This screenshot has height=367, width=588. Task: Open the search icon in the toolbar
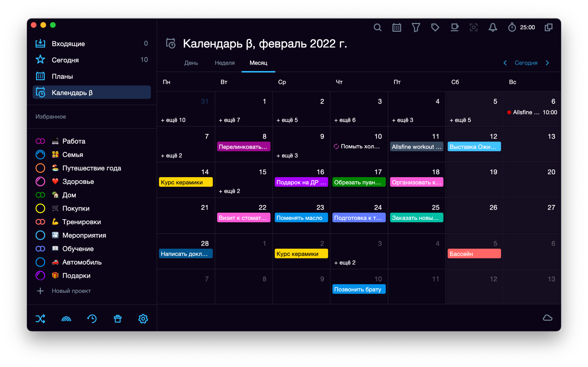click(x=378, y=27)
